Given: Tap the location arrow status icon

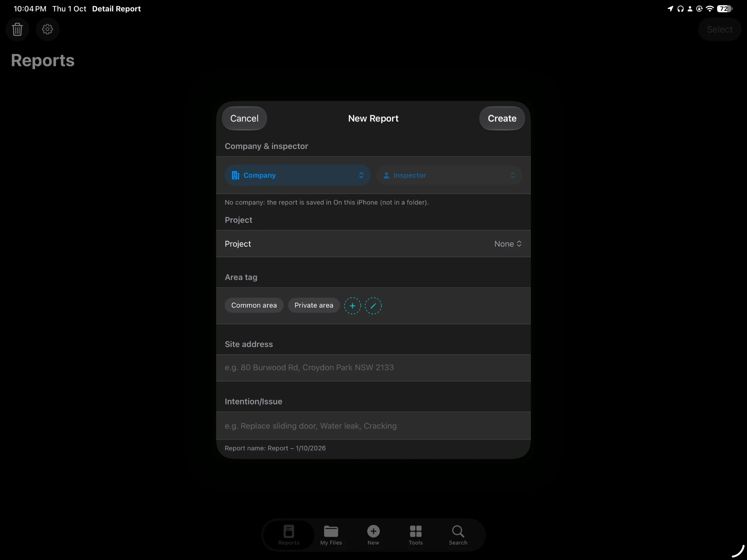Looking at the screenshot, I should 670,9.
